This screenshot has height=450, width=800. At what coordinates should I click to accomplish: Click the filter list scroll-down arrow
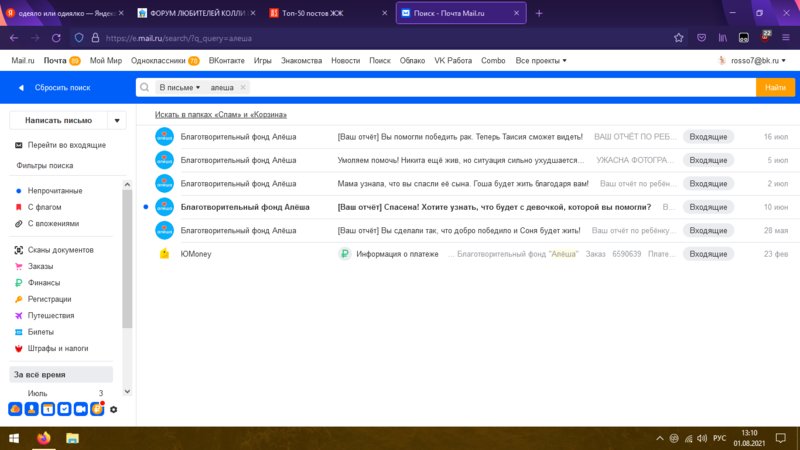pyautogui.click(x=128, y=392)
